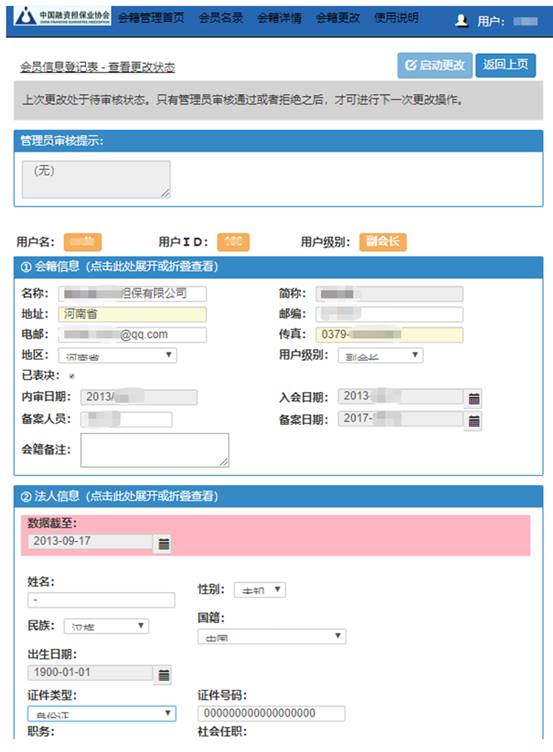Expand the 证件类型 dropdown
Image resolution: width=553 pixels, height=752 pixels.
[102, 713]
